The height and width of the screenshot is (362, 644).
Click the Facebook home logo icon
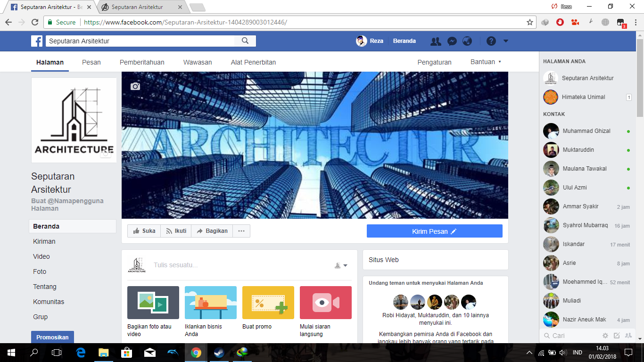pyautogui.click(x=36, y=41)
